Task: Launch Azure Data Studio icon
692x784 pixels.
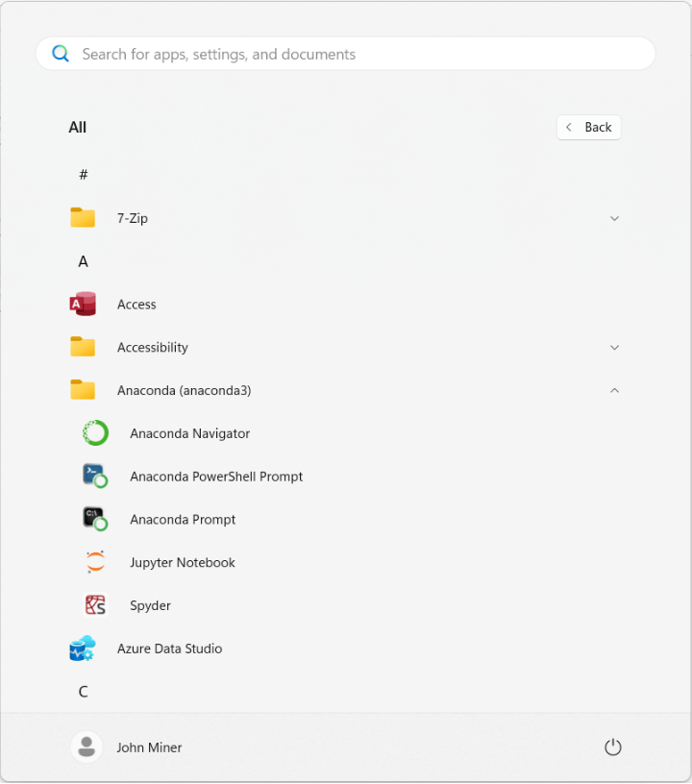Action: [83, 649]
